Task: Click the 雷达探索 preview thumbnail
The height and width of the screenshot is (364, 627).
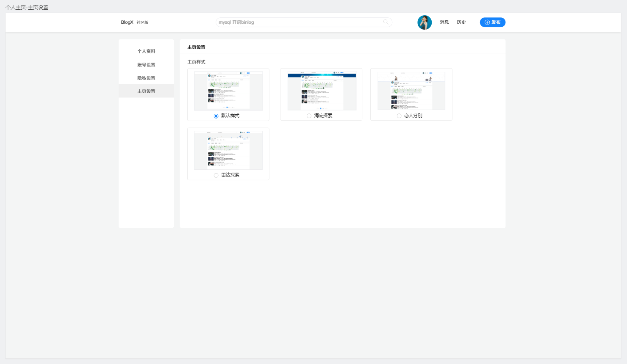Action: coord(228,150)
